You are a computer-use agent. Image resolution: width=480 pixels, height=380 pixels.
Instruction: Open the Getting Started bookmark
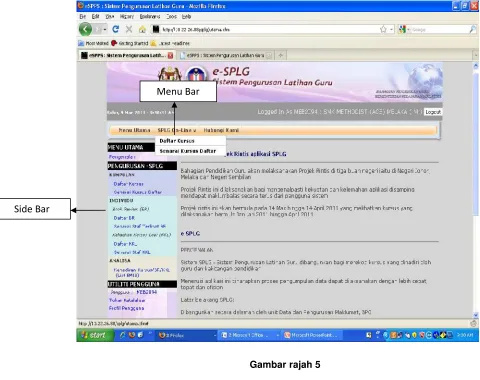pos(130,43)
